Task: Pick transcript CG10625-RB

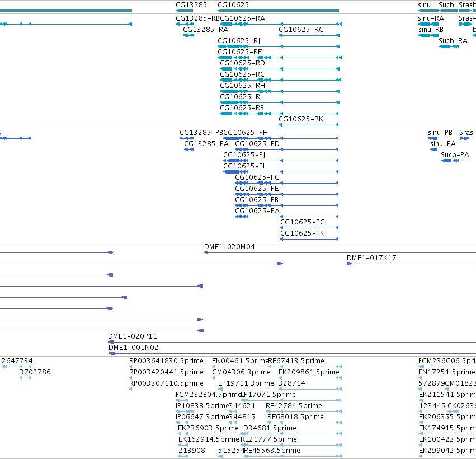Action: click(x=242, y=108)
